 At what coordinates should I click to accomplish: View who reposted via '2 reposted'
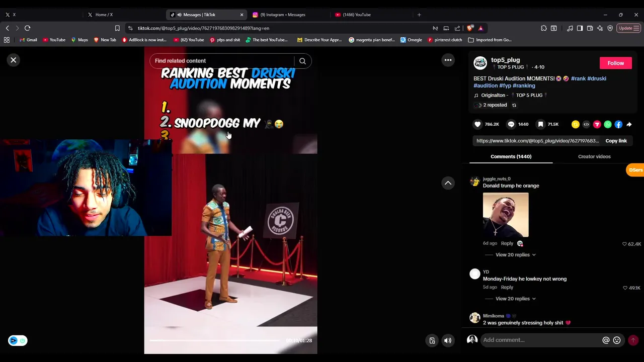[495, 105]
